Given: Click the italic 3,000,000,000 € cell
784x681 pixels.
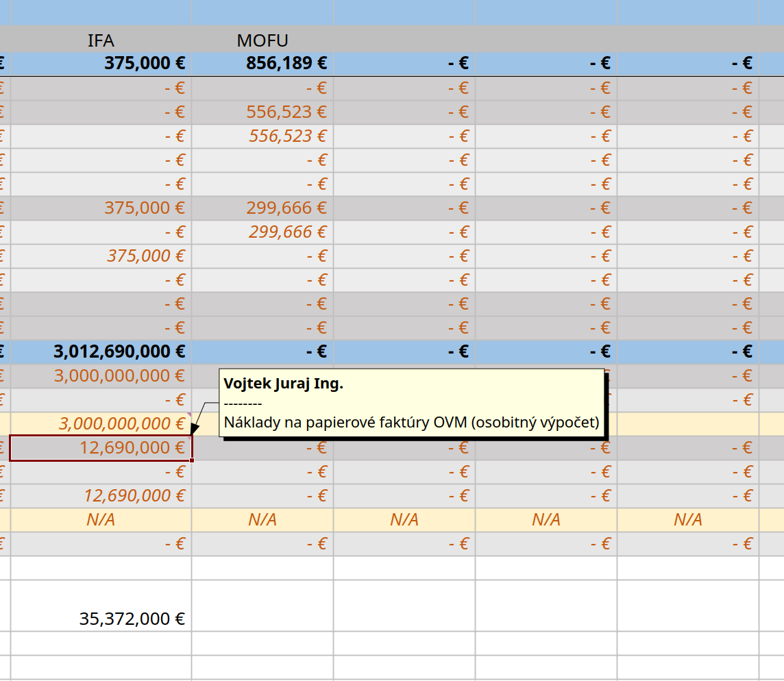Looking at the screenshot, I should point(101,423).
